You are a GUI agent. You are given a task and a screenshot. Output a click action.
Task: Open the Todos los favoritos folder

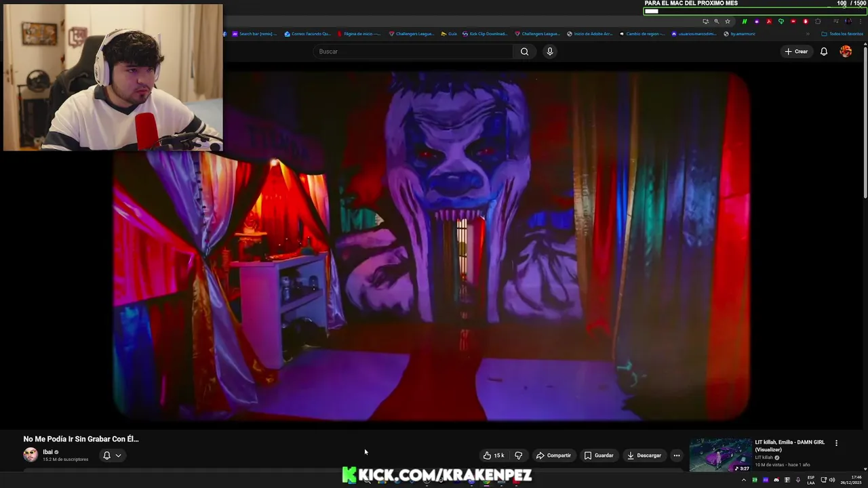842,34
